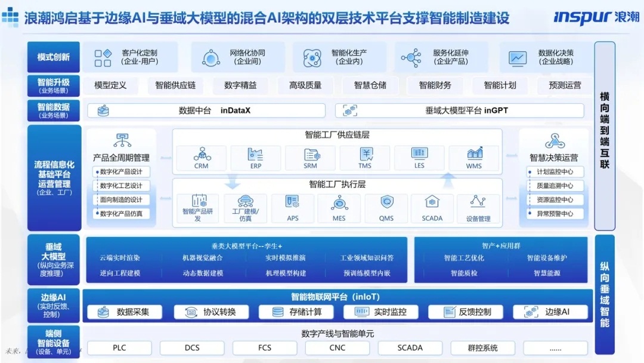Click the 横向端到端互联 vertical bar
The height and width of the screenshot is (363, 644).
[x=605, y=136]
